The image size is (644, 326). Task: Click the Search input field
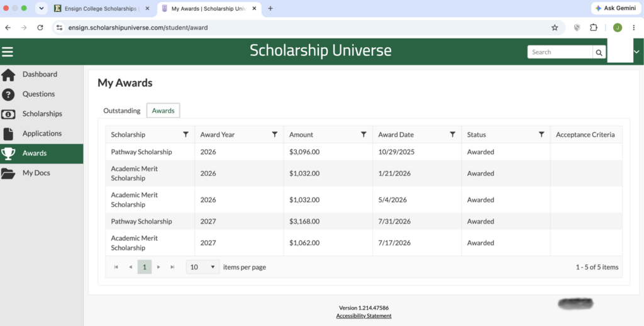click(560, 52)
